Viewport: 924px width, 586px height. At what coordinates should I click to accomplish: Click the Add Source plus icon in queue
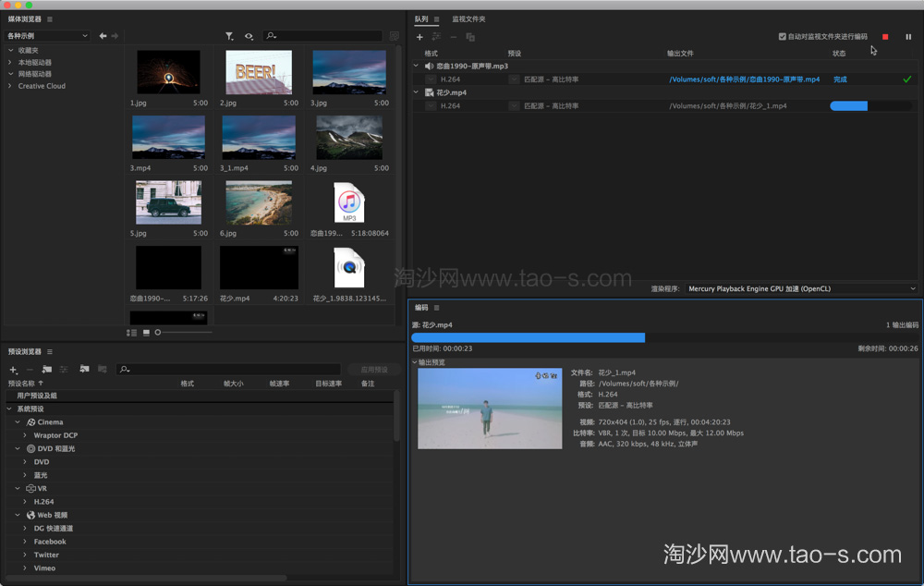[x=419, y=37]
